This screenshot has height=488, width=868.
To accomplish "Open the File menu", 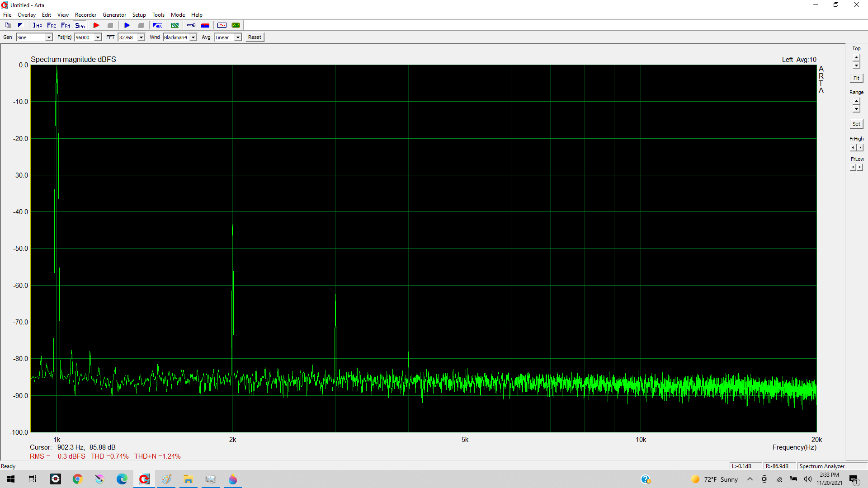I will tap(7, 15).
